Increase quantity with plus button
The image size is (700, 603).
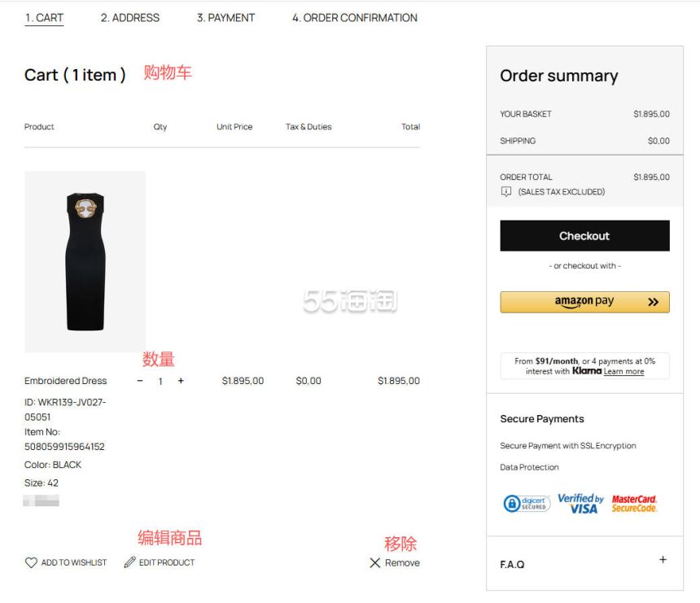coord(181,381)
